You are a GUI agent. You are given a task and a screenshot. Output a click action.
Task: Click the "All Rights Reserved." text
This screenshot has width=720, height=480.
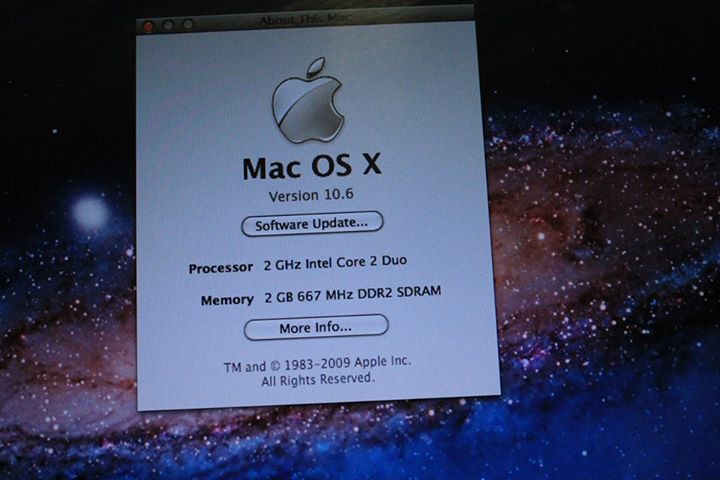(x=318, y=379)
